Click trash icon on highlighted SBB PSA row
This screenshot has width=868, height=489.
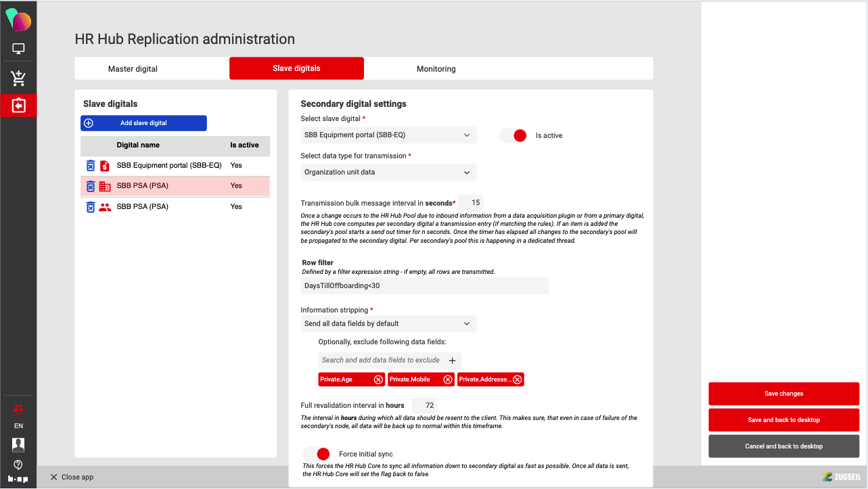[91, 186]
